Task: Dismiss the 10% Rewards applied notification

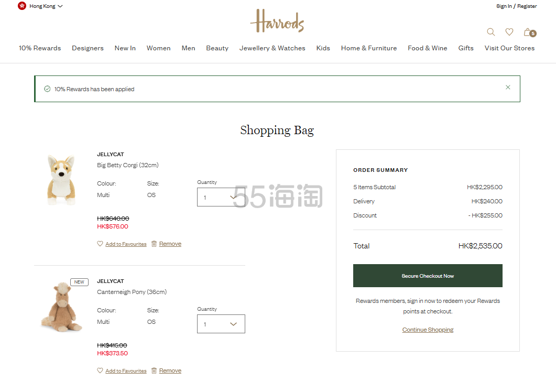Action: pyautogui.click(x=507, y=88)
